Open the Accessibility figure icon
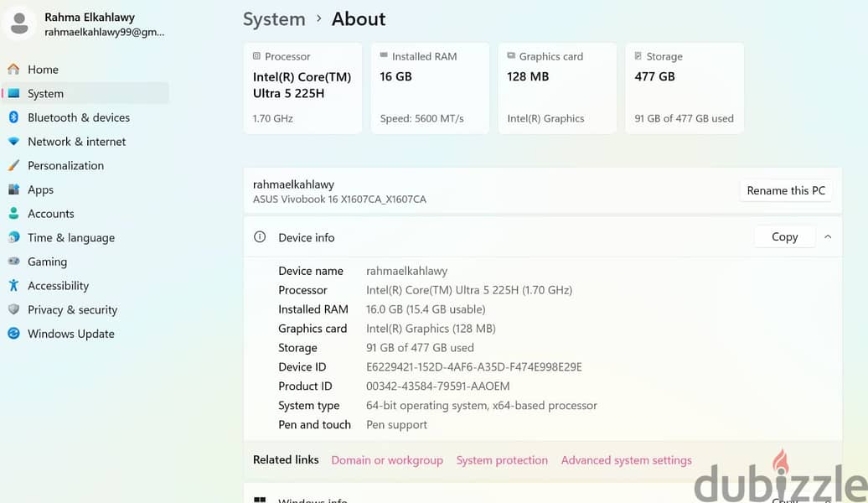This screenshot has height=503, width=868. click(x=14, y=285)
